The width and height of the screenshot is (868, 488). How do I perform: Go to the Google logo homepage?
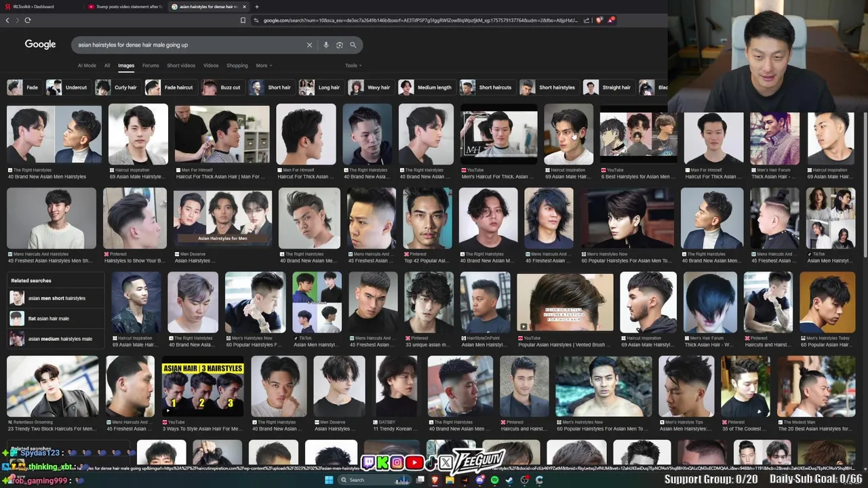40,44
